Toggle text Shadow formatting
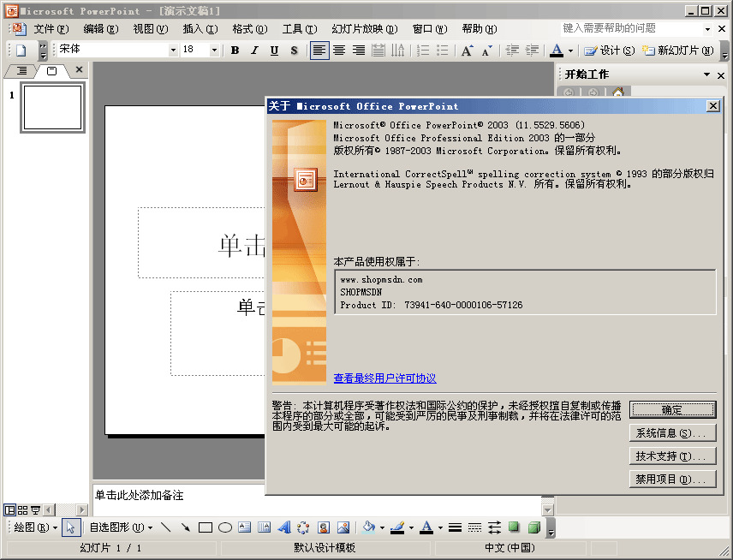733x560 pixels. tap(294, 50)
